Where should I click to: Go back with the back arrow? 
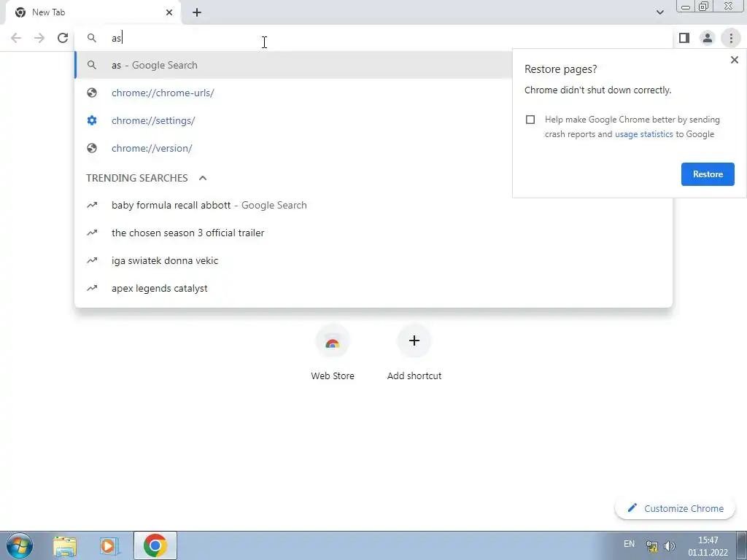pos(16,38)
